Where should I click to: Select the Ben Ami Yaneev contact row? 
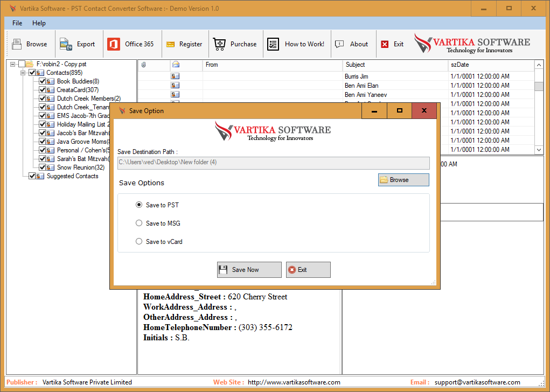(336, 95)
